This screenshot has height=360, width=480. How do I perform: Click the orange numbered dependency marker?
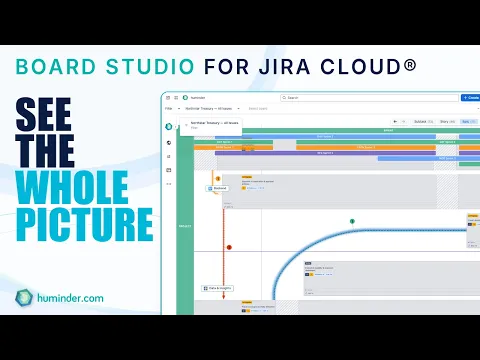[x=218, y=179]
